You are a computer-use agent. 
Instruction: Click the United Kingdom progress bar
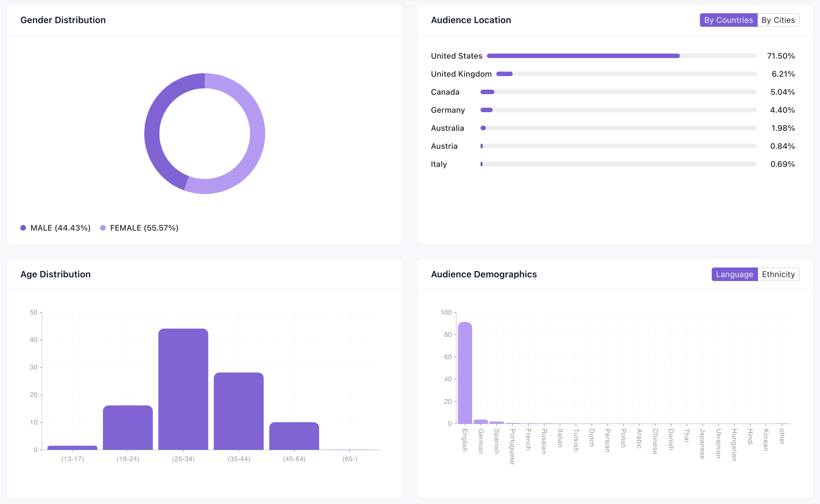pyautogui.click(x=504, y=74)
